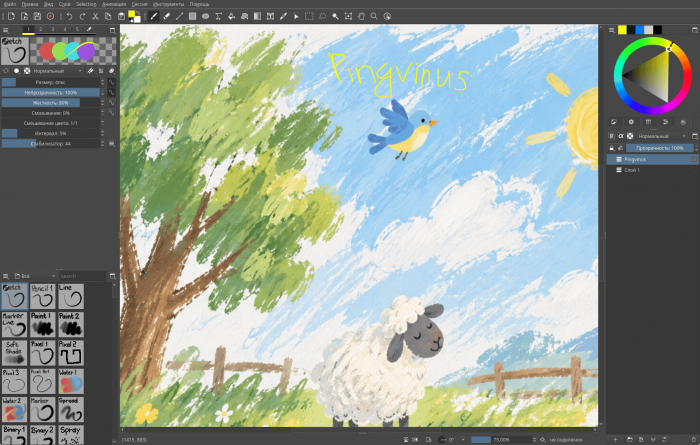Toggle the eraser mode in brush settings
This screenshot has height=445, width=700.
point(90,71)
